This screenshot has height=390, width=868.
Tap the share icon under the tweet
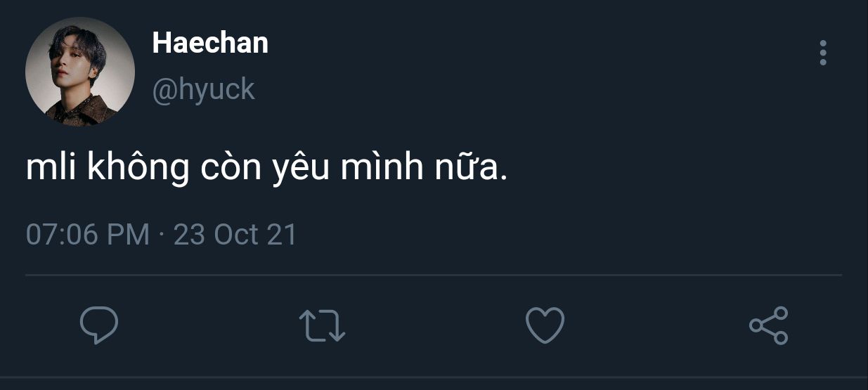pos(768,325)
